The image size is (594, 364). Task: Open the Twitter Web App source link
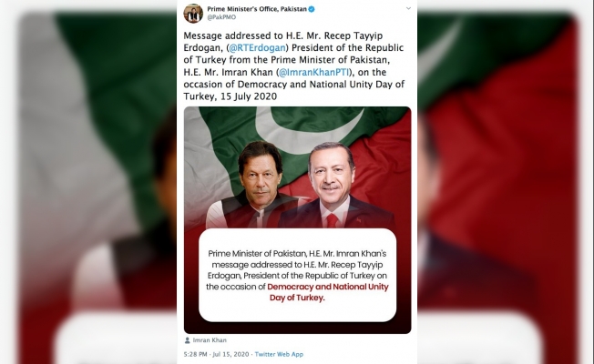[x=279, y=355]
